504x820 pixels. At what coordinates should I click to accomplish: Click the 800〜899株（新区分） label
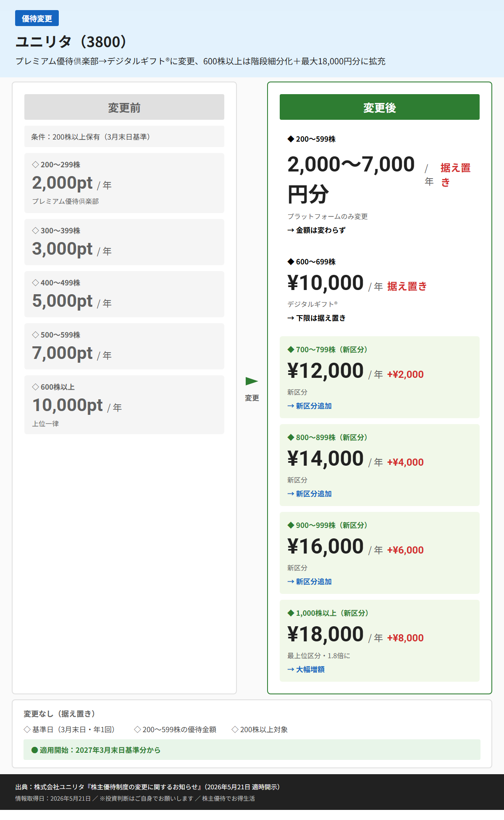coord(328,438)
